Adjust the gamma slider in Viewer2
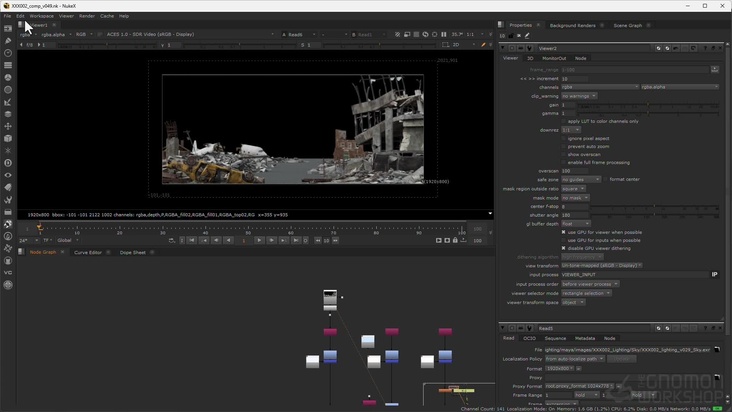The width and height of the screenshot is (732, 412). [x=648, y=113]
